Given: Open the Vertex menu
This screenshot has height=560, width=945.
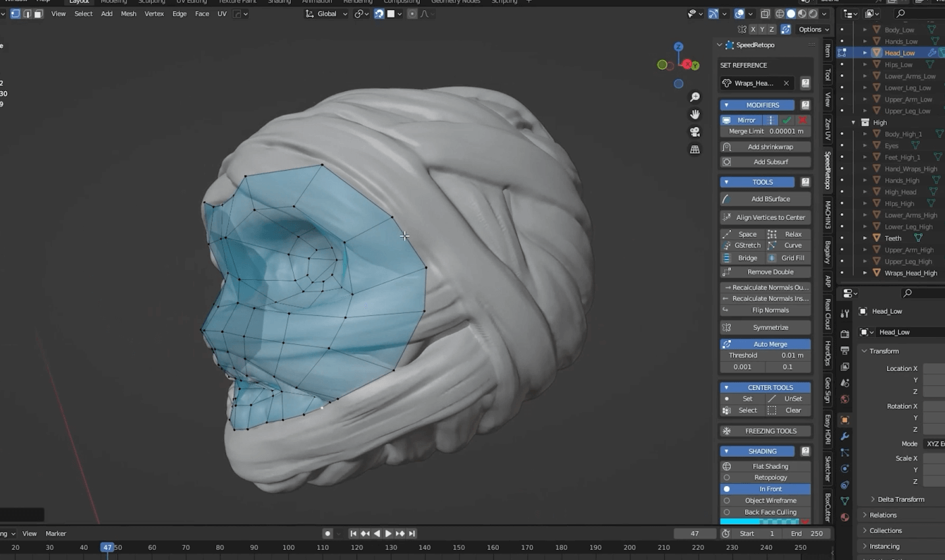Looking at the screenshot, I should (x=154, y=13).
